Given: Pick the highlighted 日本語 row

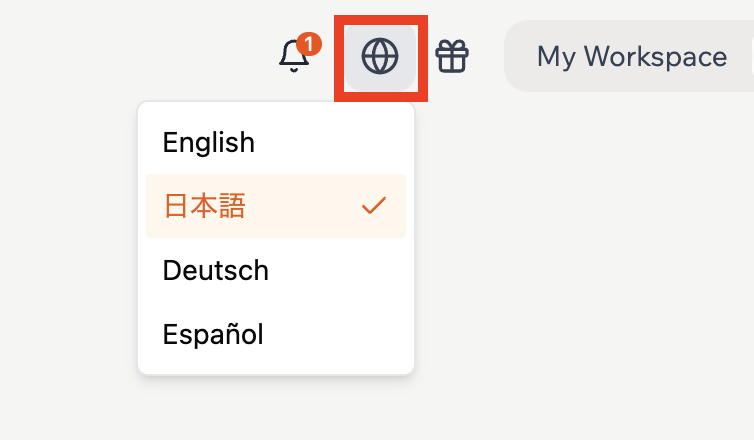Looking at the screenshot, I should tap(276, 206).
